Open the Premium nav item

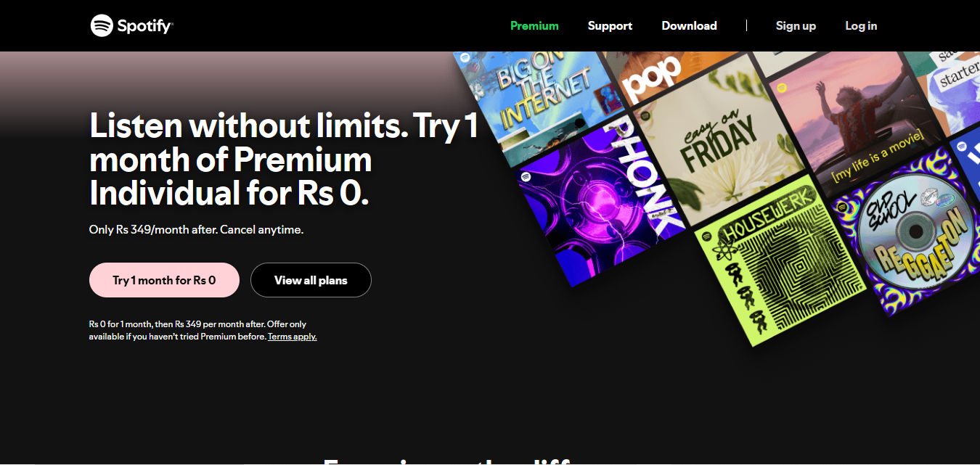coord(534,25)
